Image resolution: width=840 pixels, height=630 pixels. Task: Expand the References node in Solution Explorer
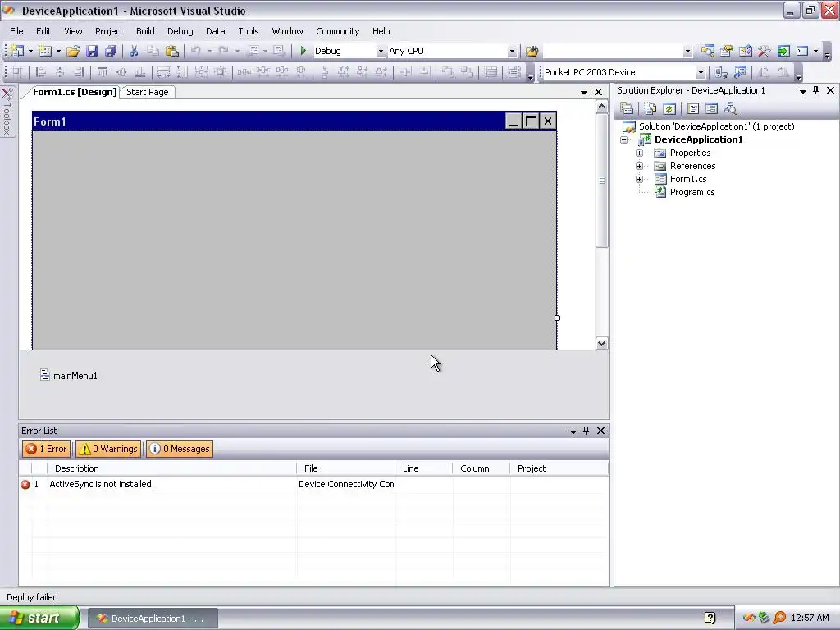click(x=639, y=166)
